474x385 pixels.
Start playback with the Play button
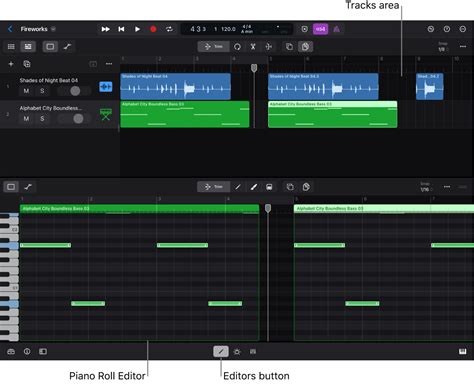point(137,29)
